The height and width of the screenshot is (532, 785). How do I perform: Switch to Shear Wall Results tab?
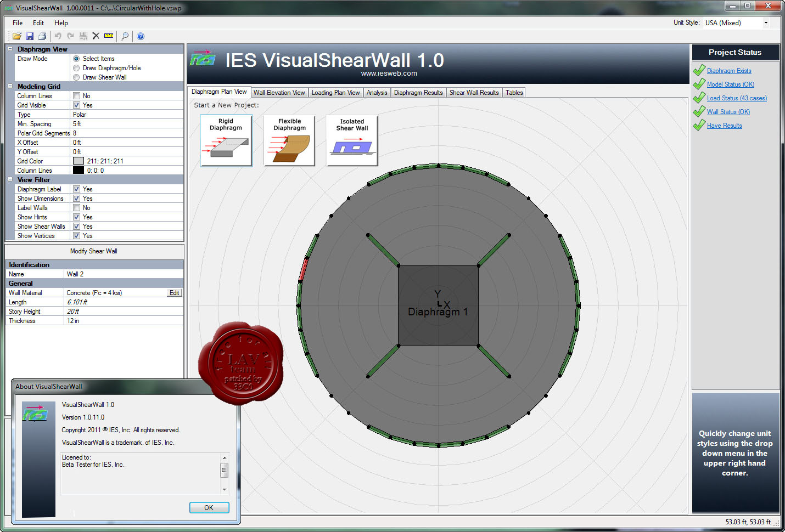click(474, 93)
